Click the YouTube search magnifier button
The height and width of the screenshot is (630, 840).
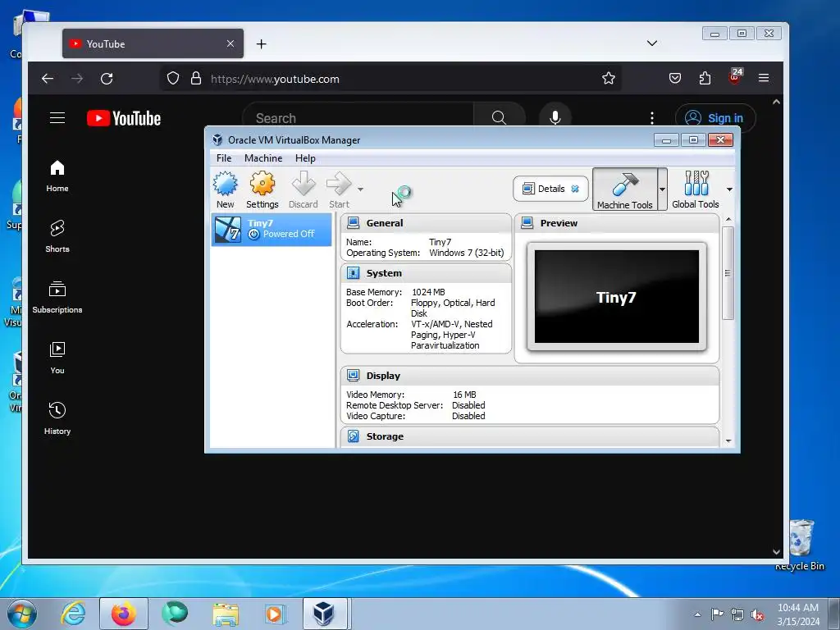(x=500, y=118)
